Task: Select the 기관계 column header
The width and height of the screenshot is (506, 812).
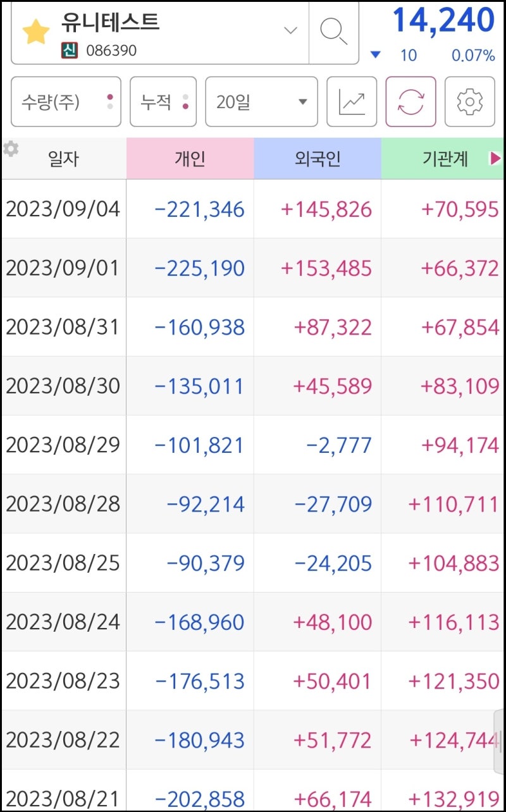Action: tap(443, 159)
